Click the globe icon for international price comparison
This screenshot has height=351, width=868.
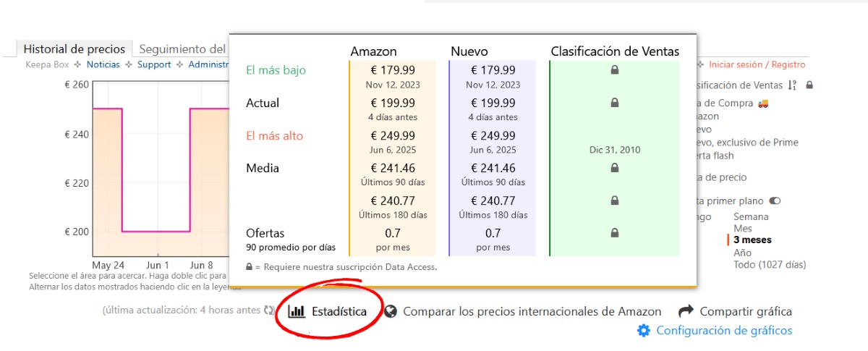click(x=391, y=311)
